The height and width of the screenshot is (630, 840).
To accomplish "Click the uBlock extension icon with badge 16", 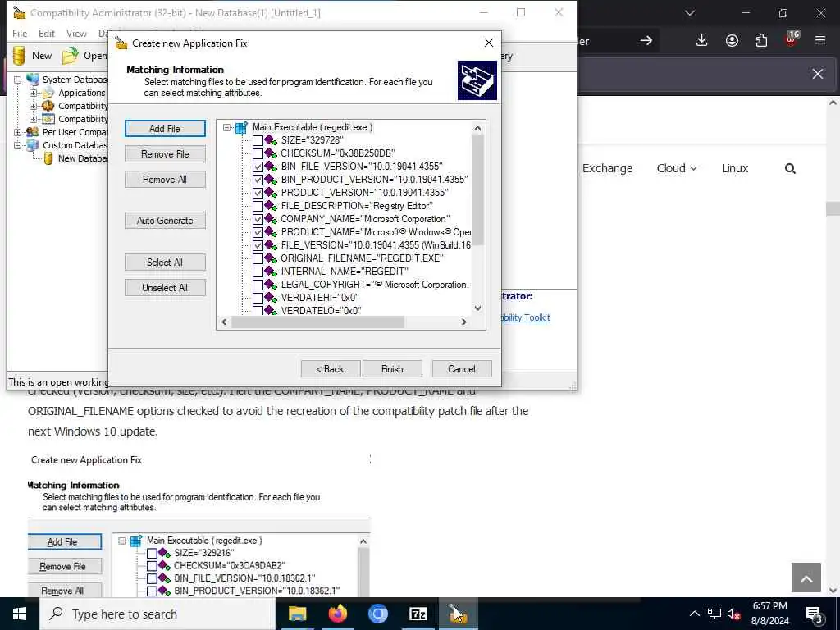I will coord(792,39).
